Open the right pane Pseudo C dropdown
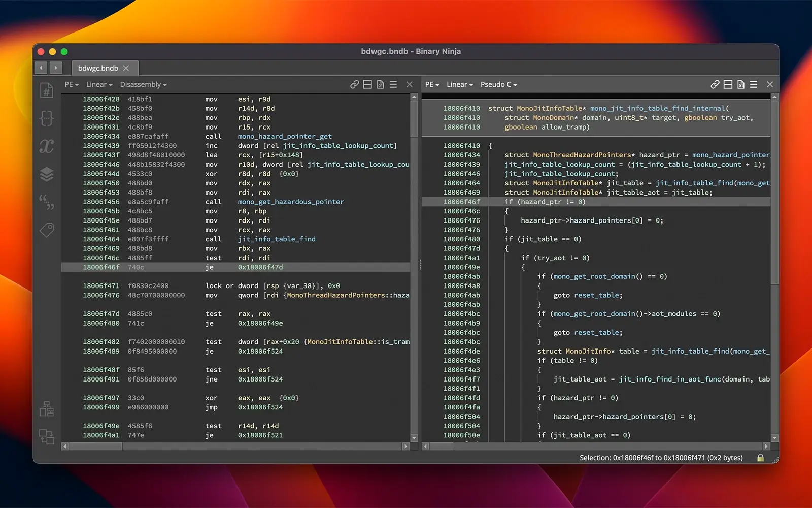 (498, 85)
